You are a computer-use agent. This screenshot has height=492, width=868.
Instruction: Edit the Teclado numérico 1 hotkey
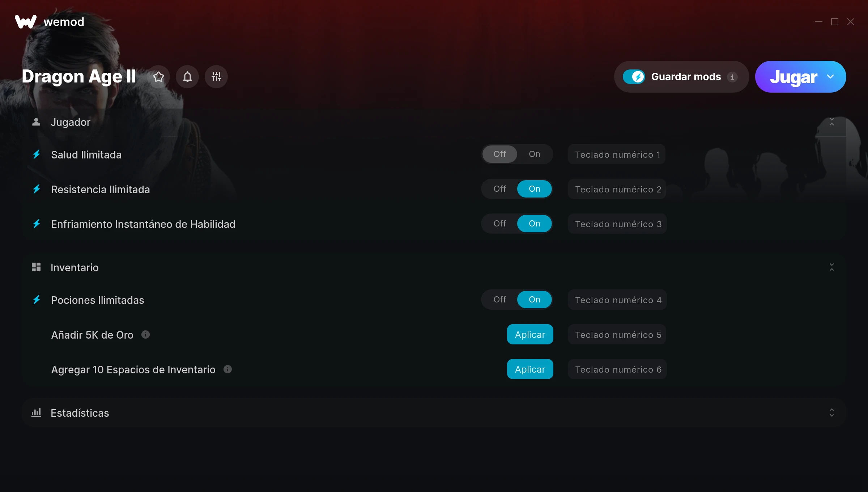coord(617,154)
